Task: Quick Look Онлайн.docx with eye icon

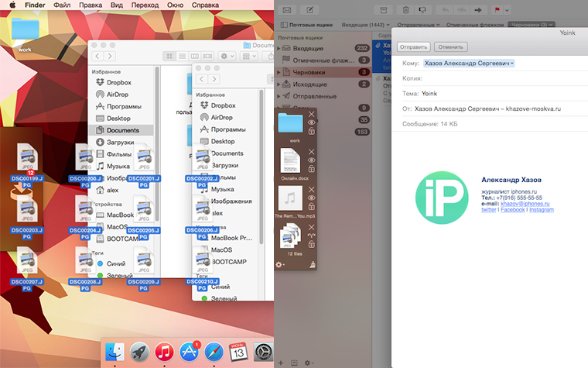Action: click(311, 160)
